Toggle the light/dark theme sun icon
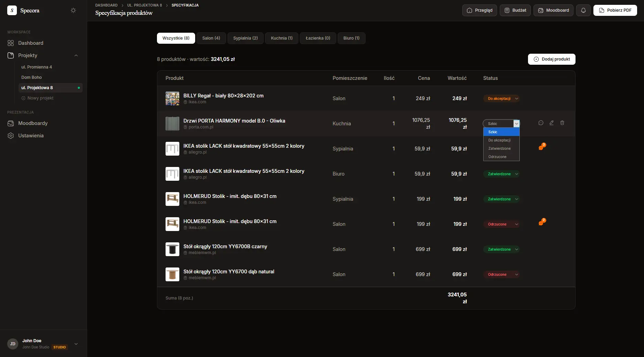This screenshot has height=357, width=644. point(73,10)
